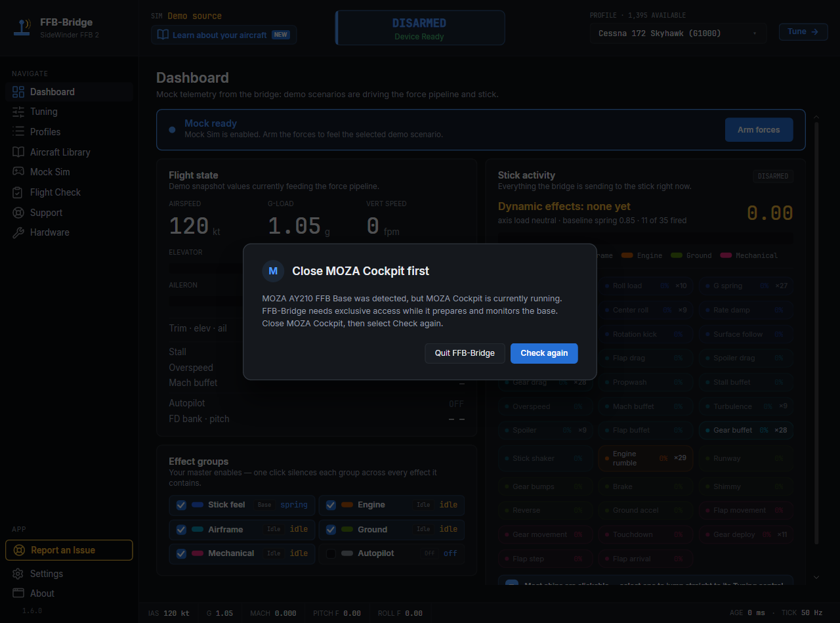
Task: Click the scroll up arrow of the dashboard
Action: (x=816, y=118)
